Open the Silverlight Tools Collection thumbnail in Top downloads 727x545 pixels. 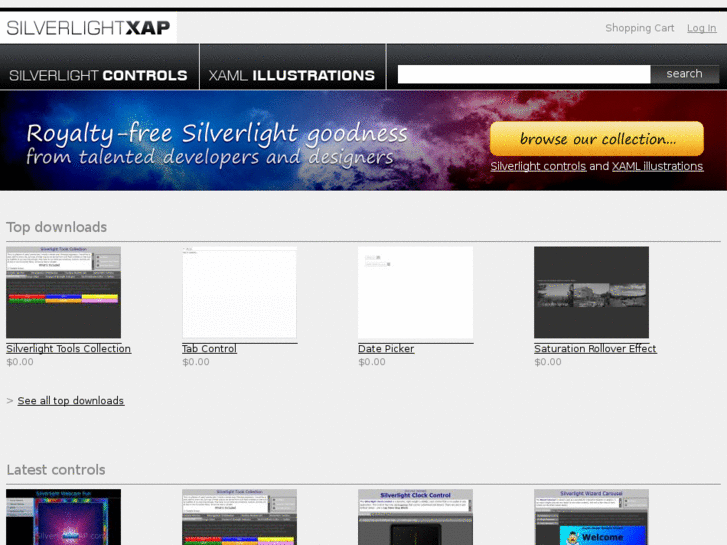(64, 292)
